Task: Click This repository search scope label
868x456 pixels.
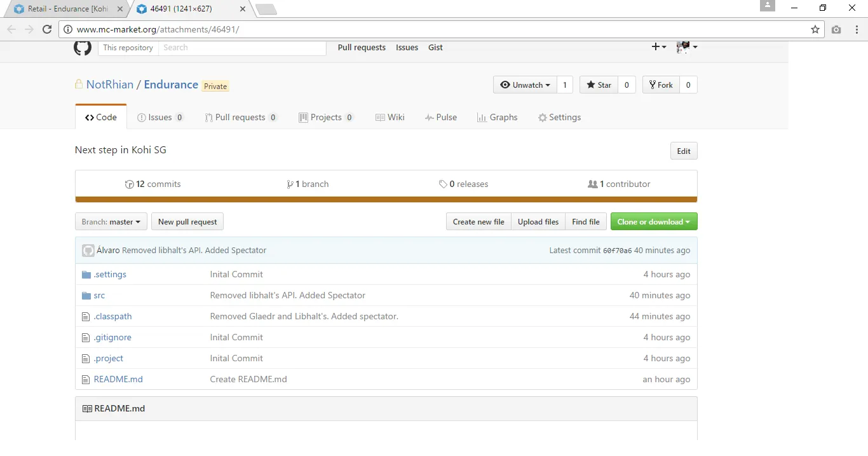Action: tap(128, 48)
